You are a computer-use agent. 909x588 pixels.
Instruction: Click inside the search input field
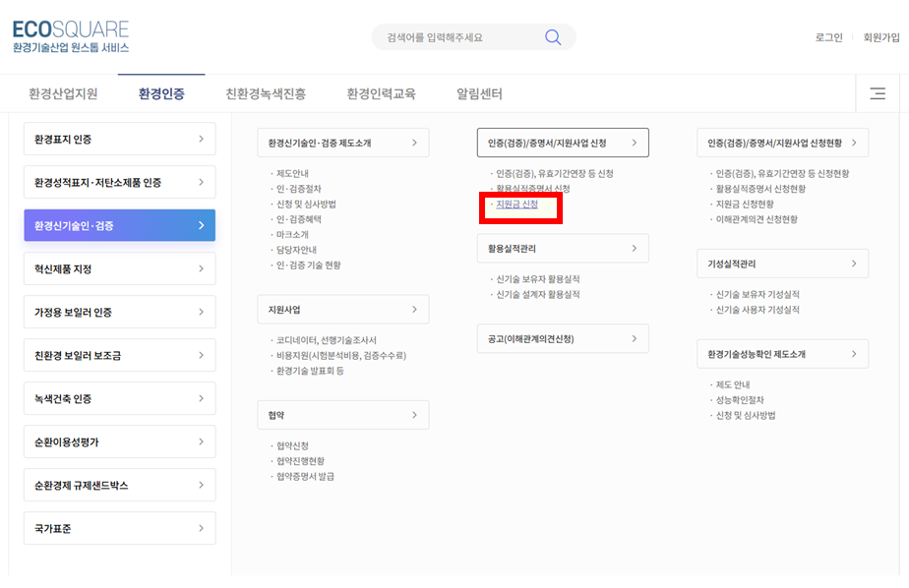pos(453,35)
